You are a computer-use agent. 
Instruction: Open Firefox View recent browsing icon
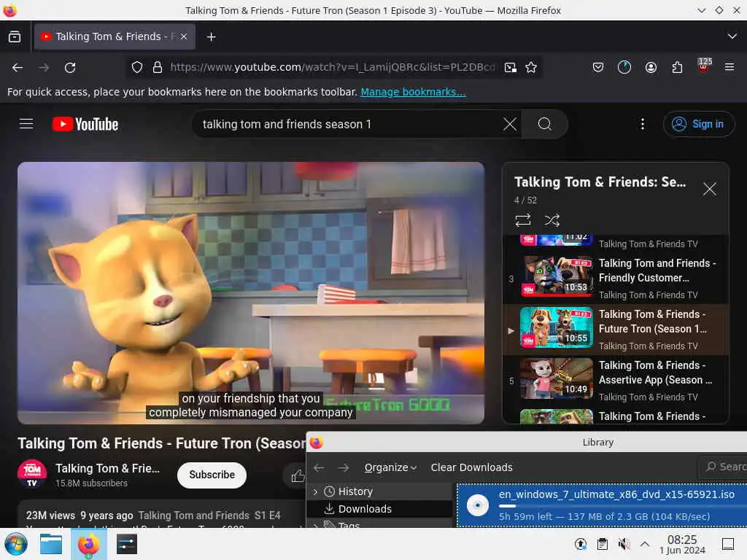click(x=15, y=36)
